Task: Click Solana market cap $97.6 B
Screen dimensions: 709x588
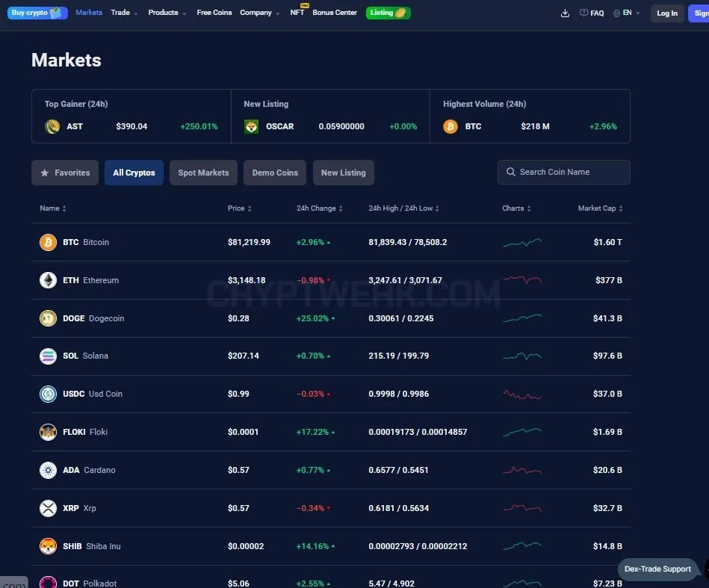Action: tap(607, 356)
